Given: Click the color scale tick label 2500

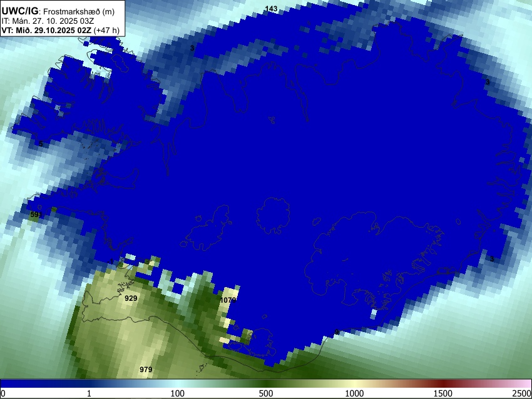Looking at the screenshot, I should 522,393.
